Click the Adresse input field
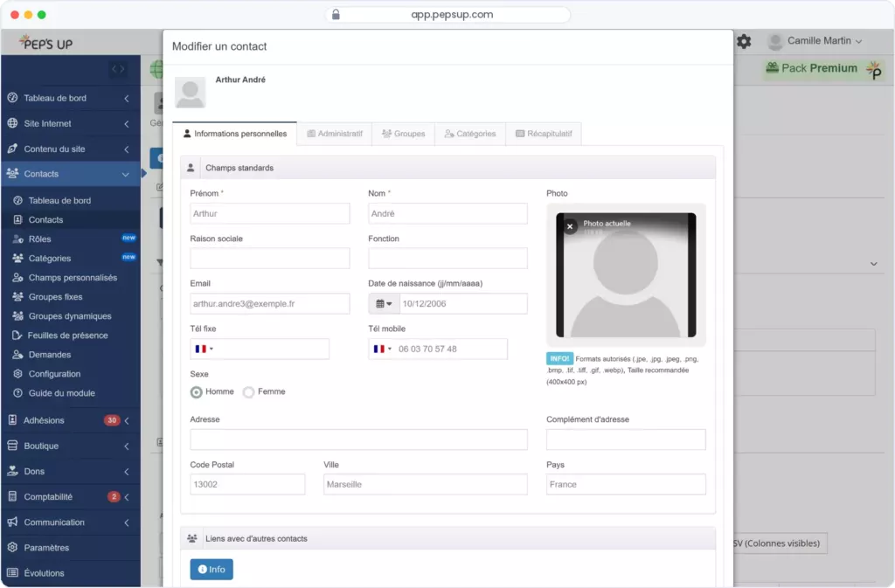895x588 pixels. (x=358, y=439)
